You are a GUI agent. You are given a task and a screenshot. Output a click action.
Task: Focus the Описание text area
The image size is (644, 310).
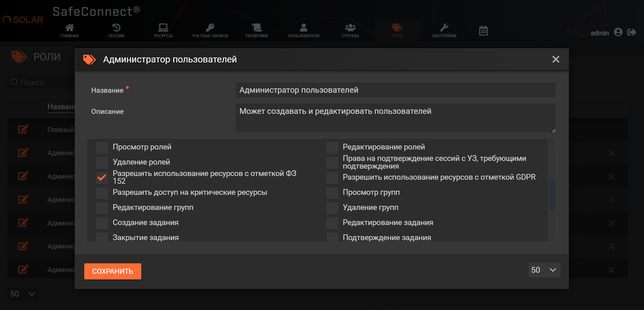click(x=395, y=118)
